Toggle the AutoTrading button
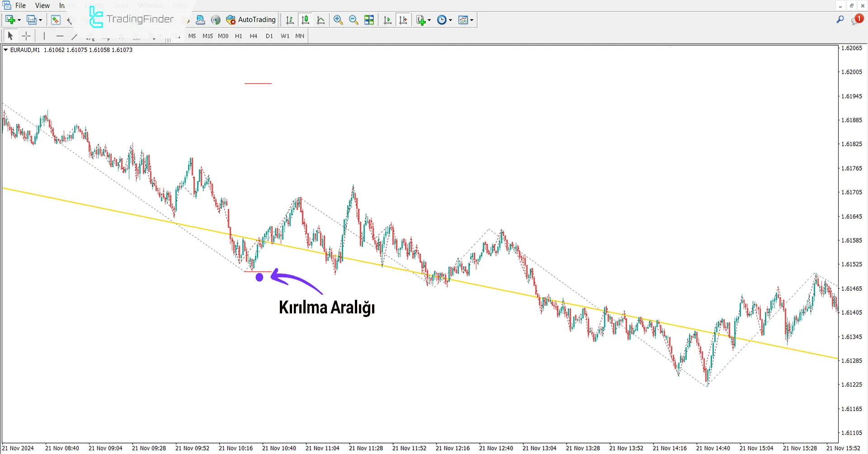Screen dimensions: 868x454 coord(251,20)
